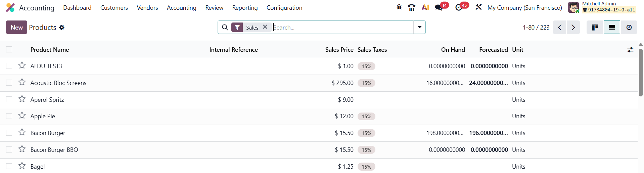Check the Bacon Burger row checkbox
This screenshot has height=173, width=644.
[x=9, y=133]
